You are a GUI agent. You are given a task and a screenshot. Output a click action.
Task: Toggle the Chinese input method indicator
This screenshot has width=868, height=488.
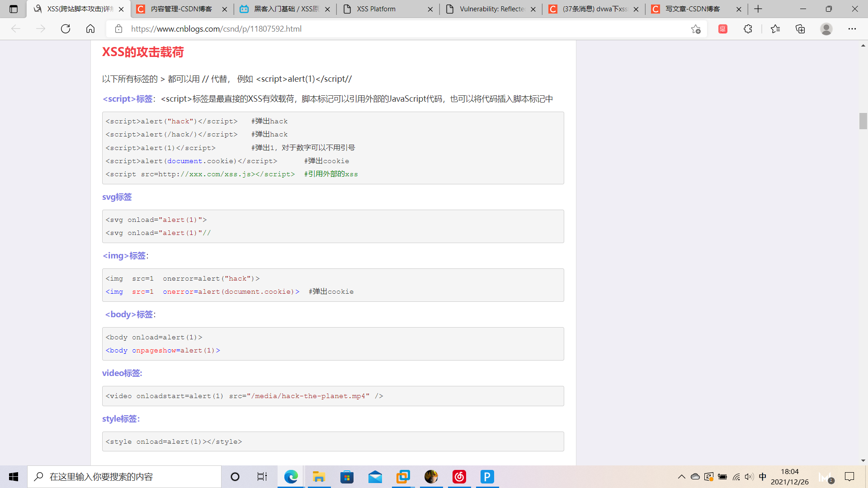763,477
